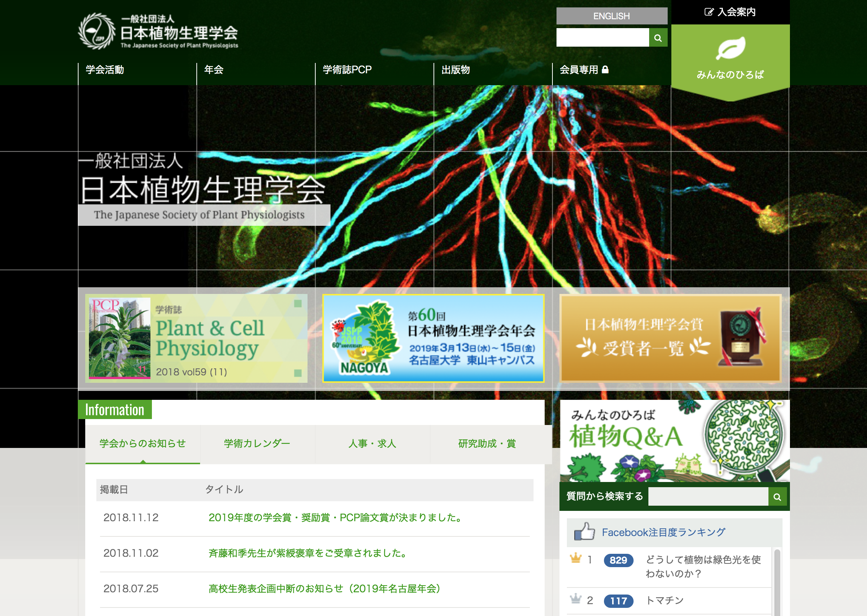This screenshot has width=867, height=616.
Task: Click the leaf icon for みんなのひろば
Action: click(730, 48)
